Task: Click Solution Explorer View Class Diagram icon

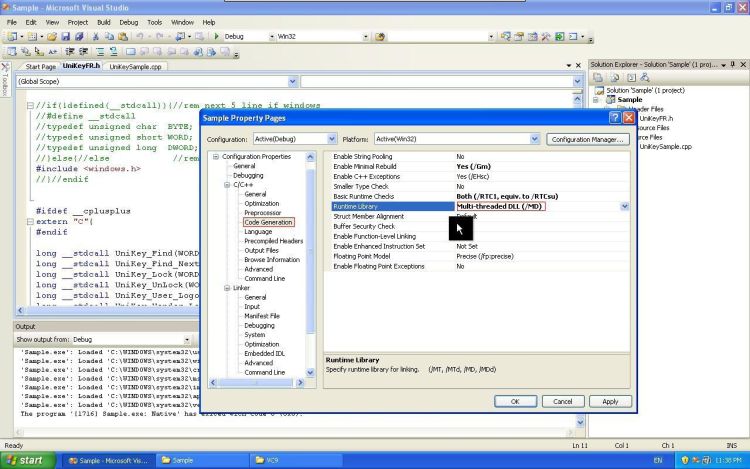Action: pos(645,77)
